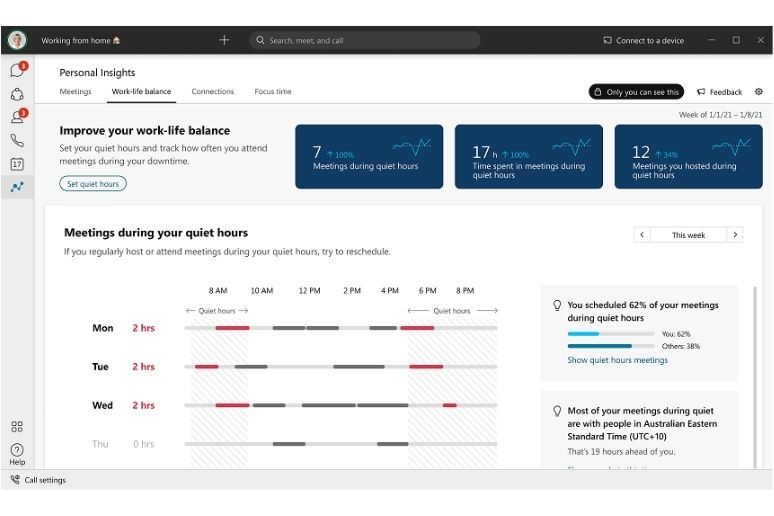774x516 pixels.
Task: Click the lightbulb icon for Australian time insight
Action: point(557,411)
